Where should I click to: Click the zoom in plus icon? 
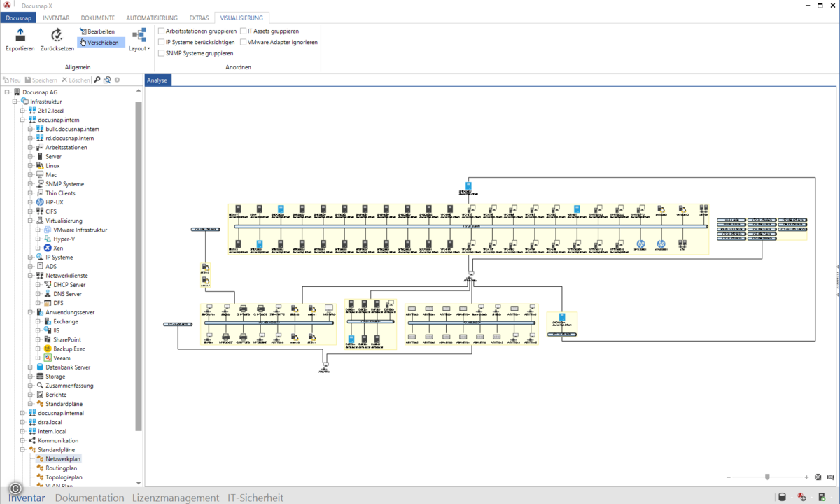tap(806, 477)
